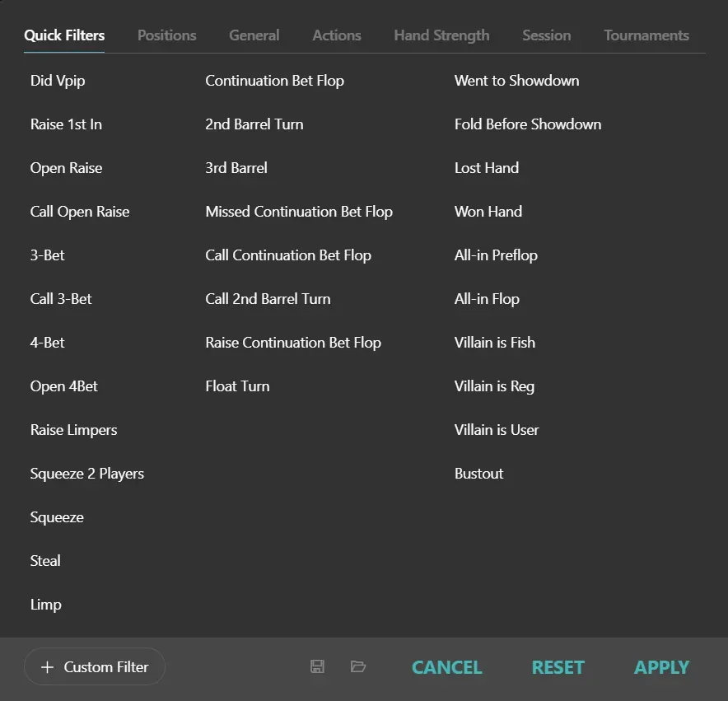This screenshot has height=701, width=728.
Task: Click the open folder load filter icon
Action: tap(358, 666)
